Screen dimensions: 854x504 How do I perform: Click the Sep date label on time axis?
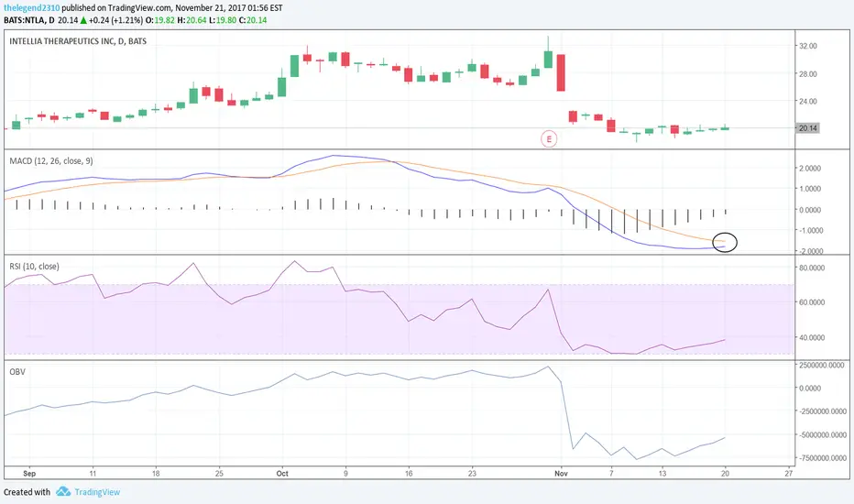[x=29, y=474]
